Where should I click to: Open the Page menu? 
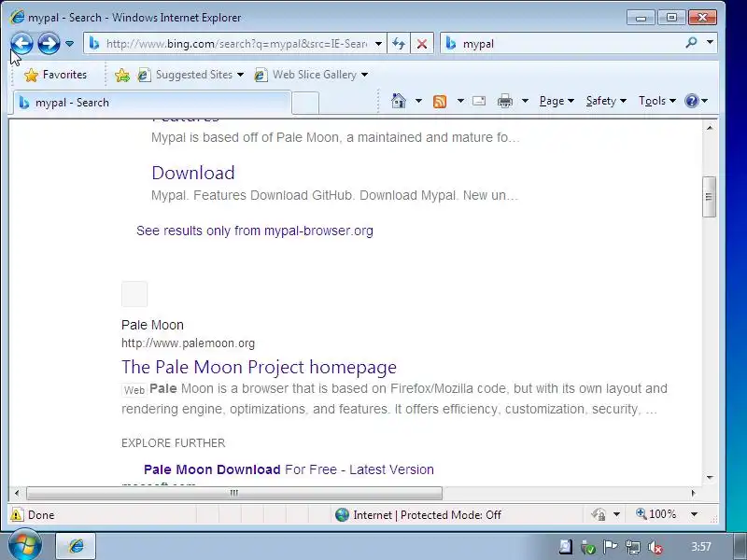pos(557,101)
